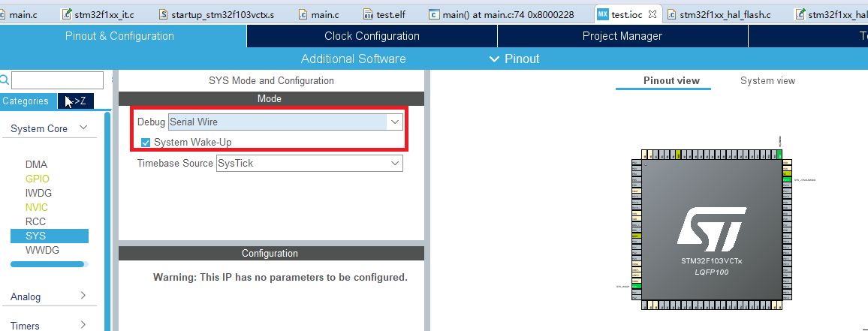Click the startup assembly file icon

(163, 14)
